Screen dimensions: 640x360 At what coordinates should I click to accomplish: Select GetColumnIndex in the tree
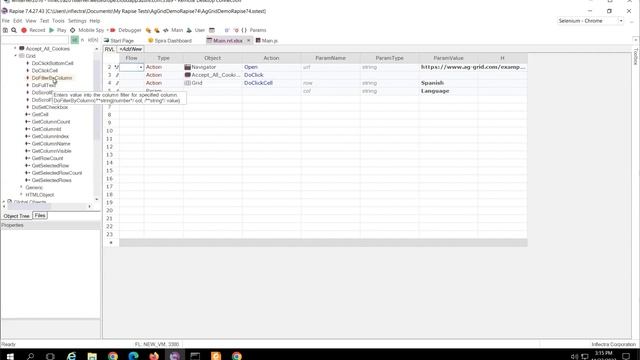click(50, 136)
